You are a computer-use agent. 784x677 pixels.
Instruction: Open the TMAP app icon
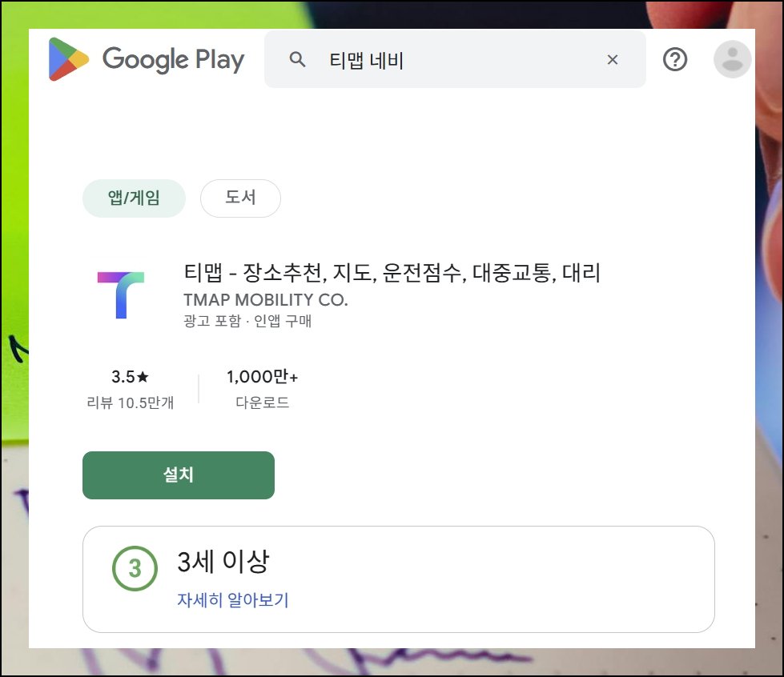coord(121,294)
